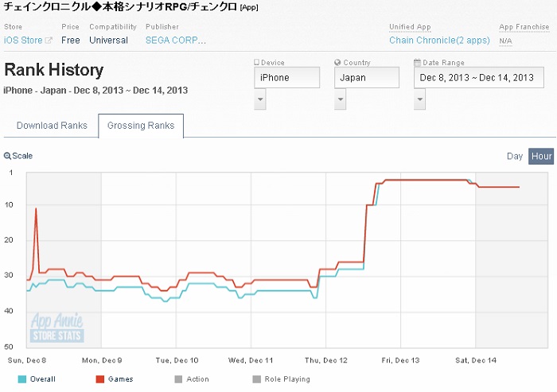Switch to the Download Ranks tab

(52, 126)
